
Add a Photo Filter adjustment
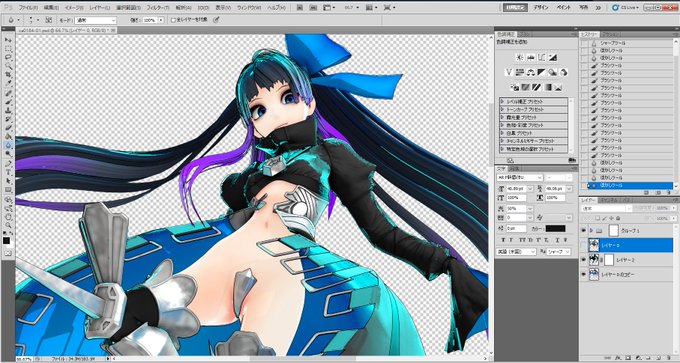click(x=552, y=72)
